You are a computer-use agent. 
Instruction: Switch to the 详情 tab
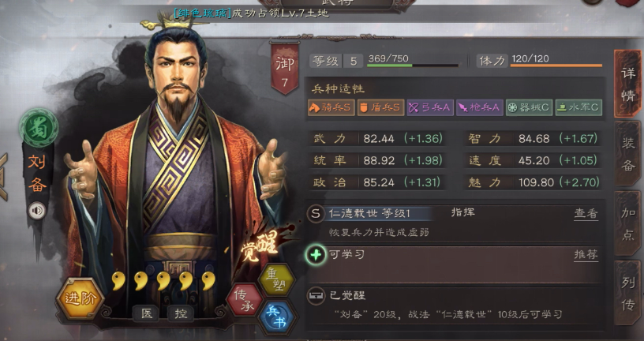627,84
